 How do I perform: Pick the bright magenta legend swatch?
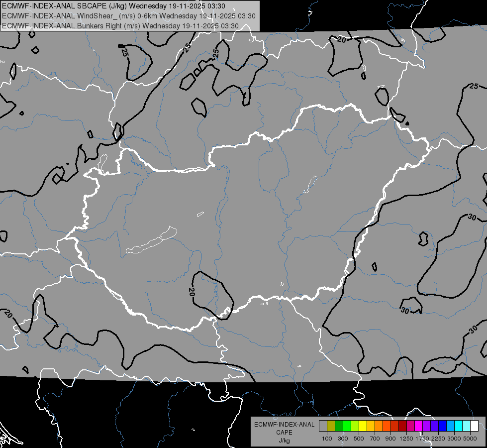click(x=419, y=426)
